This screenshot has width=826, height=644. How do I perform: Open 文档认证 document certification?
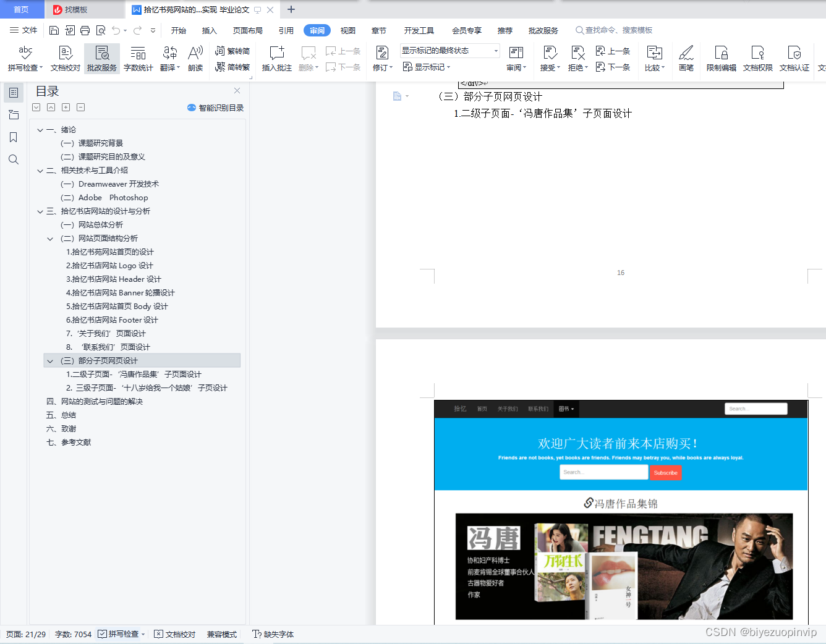(794, 59)
